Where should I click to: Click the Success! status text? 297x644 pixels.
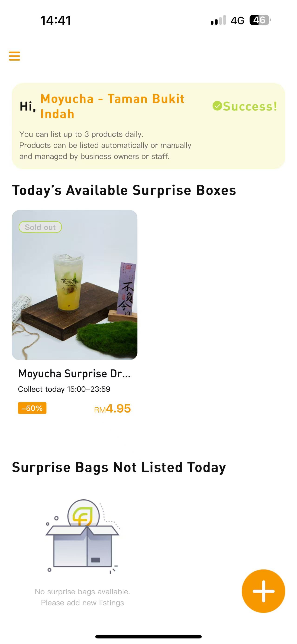click(x=250, y=106)
